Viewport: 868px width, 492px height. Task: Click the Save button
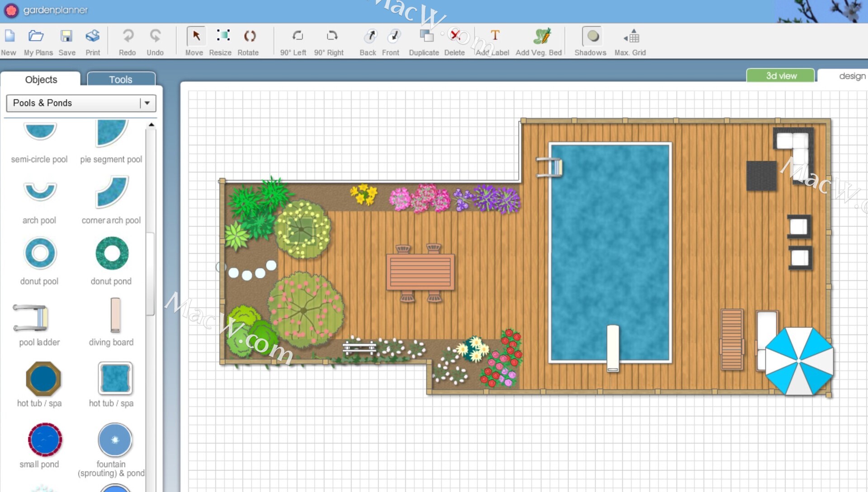[x=66, y=36]
